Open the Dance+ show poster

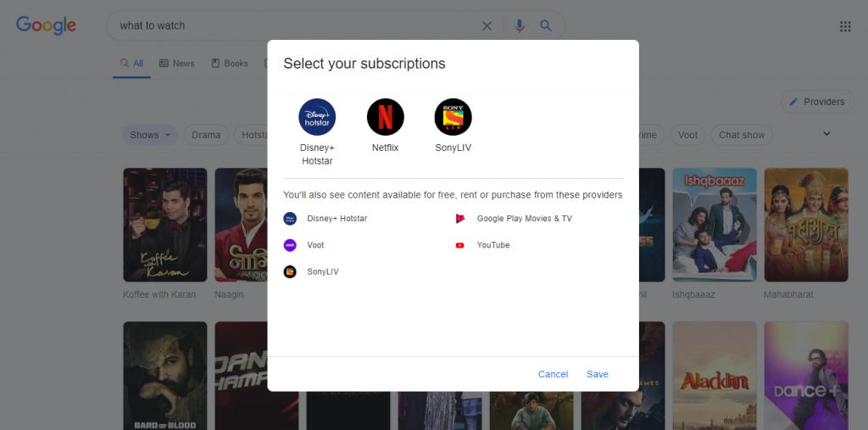[x=806, y=376]
